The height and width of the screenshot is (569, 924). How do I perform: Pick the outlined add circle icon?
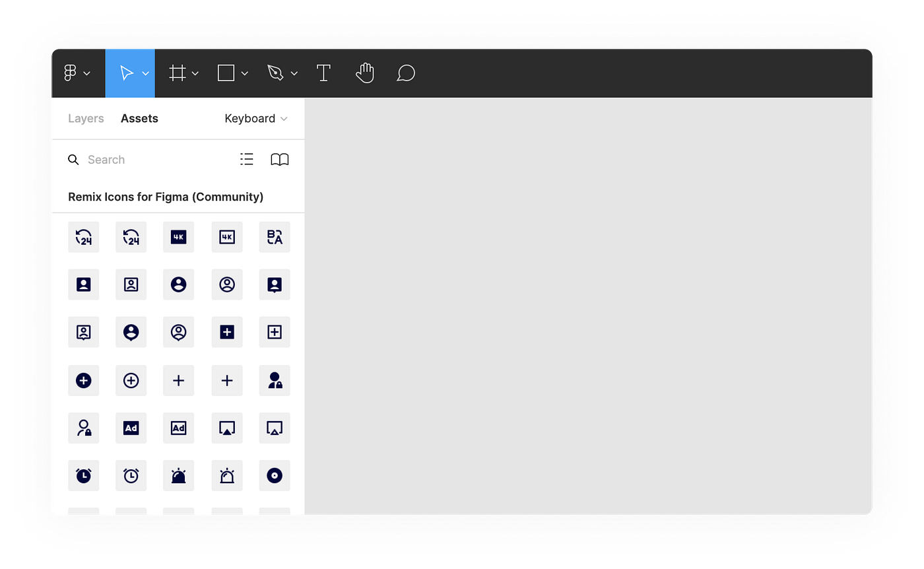pos(131,380)
